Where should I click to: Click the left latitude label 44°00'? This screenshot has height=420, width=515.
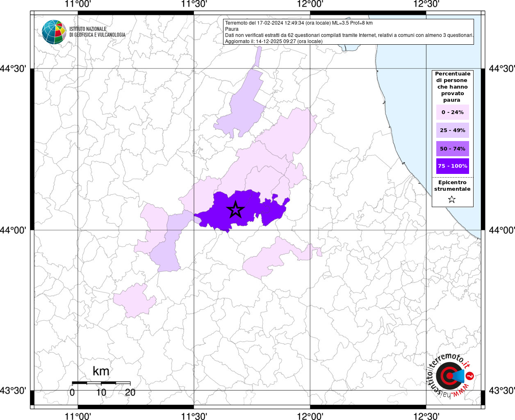(13, 230)
